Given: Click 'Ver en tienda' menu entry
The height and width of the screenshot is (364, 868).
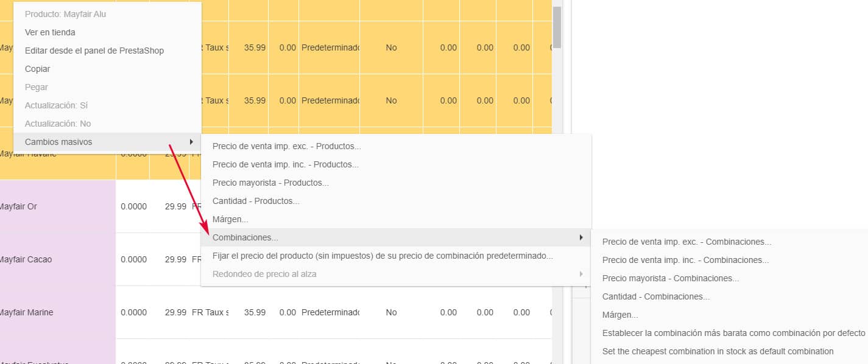Looking at the screenshot, I should click(x=50, y=32).
